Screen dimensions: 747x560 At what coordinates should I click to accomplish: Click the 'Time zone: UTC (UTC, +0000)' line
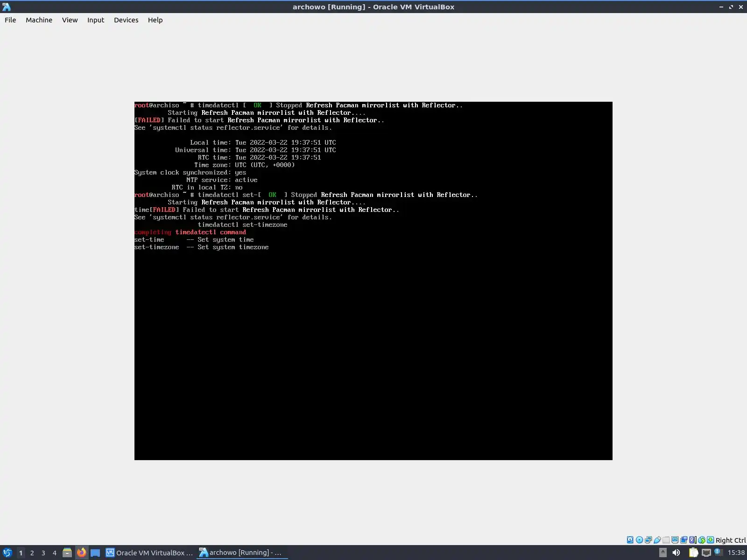tap(245, 165)
